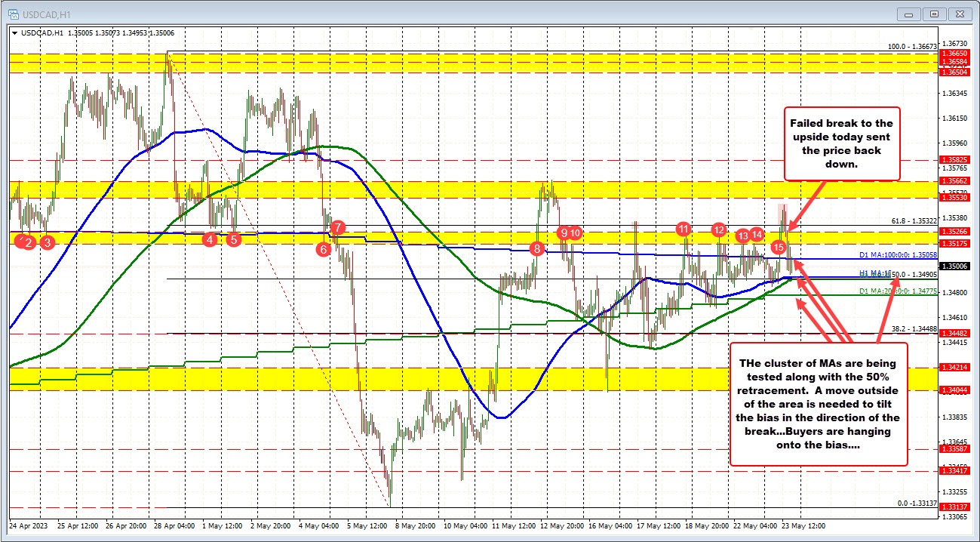Click the 1.36650 price level tag
This screenshot has height=542, width=980.
tap(954, 55)
